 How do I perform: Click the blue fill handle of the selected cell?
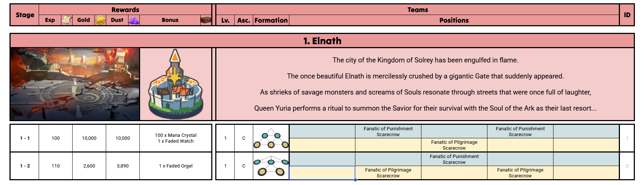[355, 180]
